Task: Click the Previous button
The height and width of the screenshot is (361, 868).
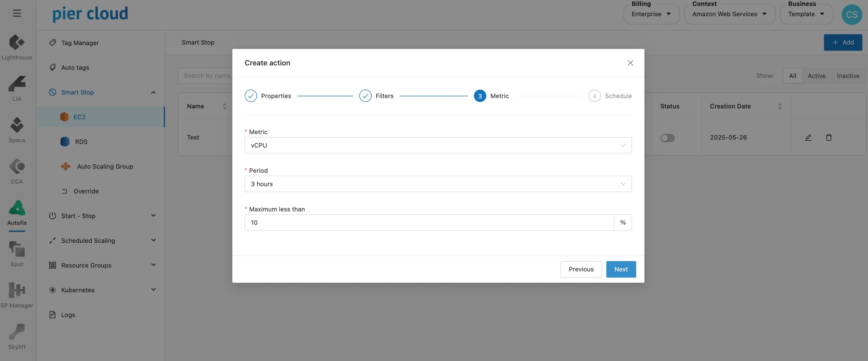Action: point(581,269)
